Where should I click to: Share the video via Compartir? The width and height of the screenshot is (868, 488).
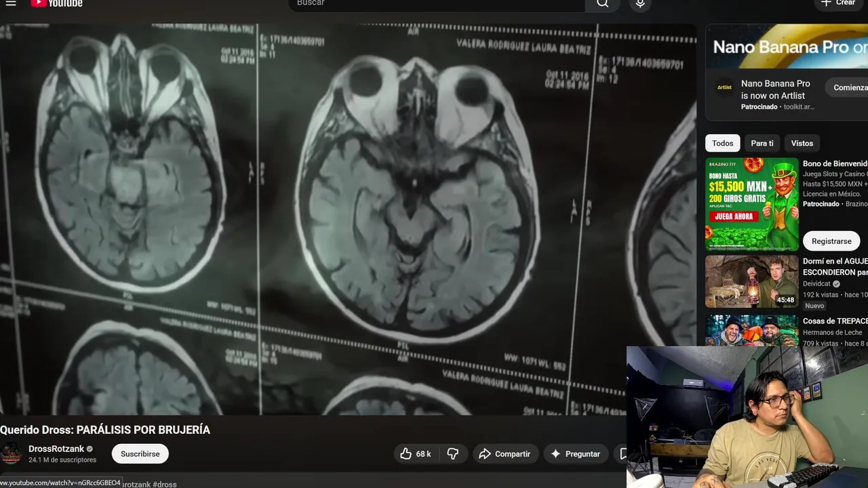(506, 454)
